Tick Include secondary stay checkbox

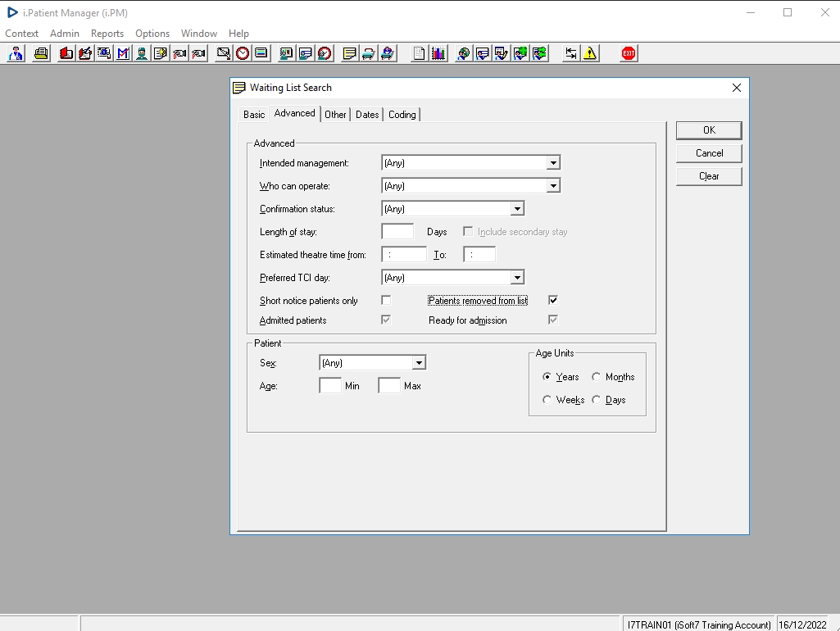tap(468, 232)
